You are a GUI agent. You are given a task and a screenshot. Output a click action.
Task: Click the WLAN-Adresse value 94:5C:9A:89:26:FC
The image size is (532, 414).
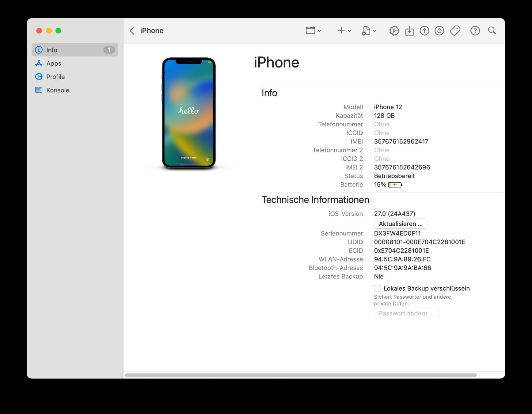coord(402,259)
